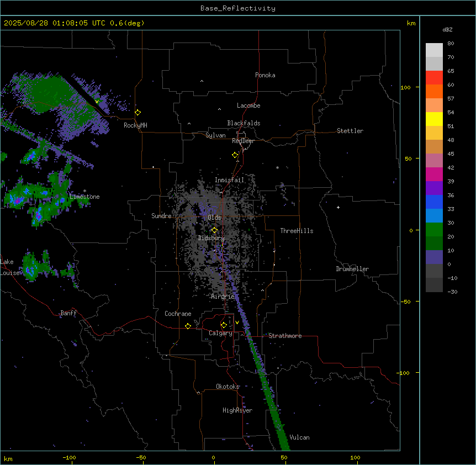Click the Lacombe city label

(x=248, y=105)
